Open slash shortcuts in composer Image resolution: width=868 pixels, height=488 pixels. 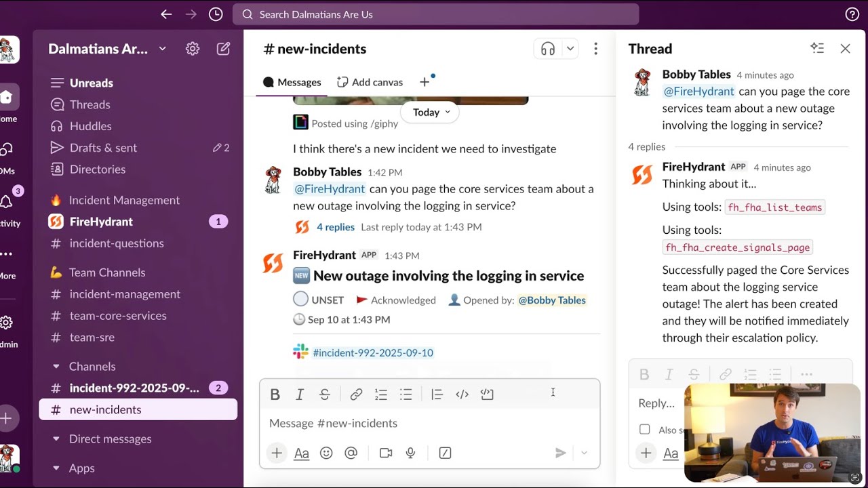click(x=445, y=453)
